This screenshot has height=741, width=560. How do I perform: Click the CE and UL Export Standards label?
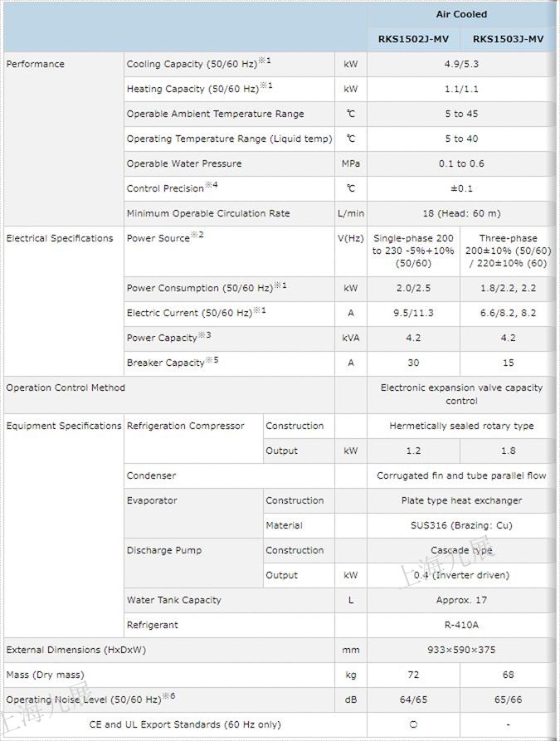pos(185,724)
